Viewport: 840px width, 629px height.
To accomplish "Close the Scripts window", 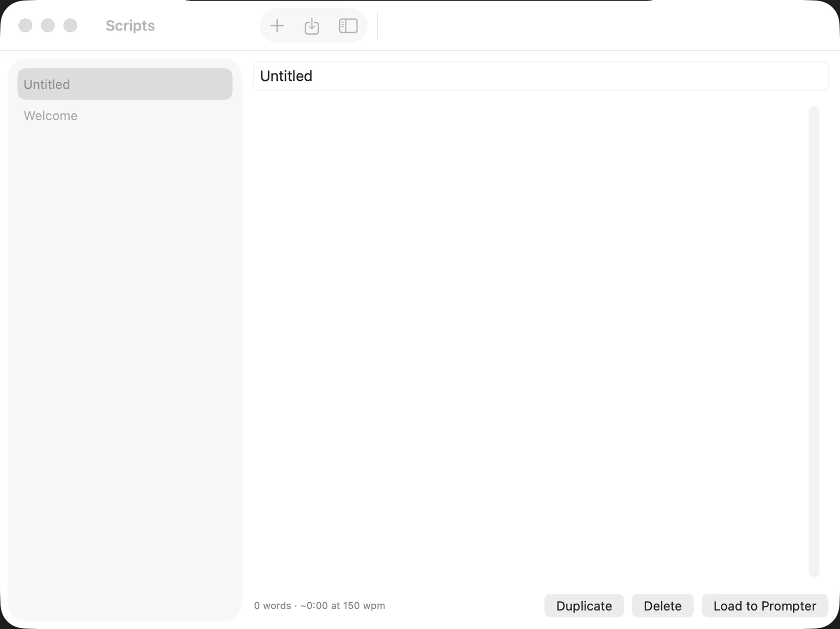I will [x=25, y=25].
